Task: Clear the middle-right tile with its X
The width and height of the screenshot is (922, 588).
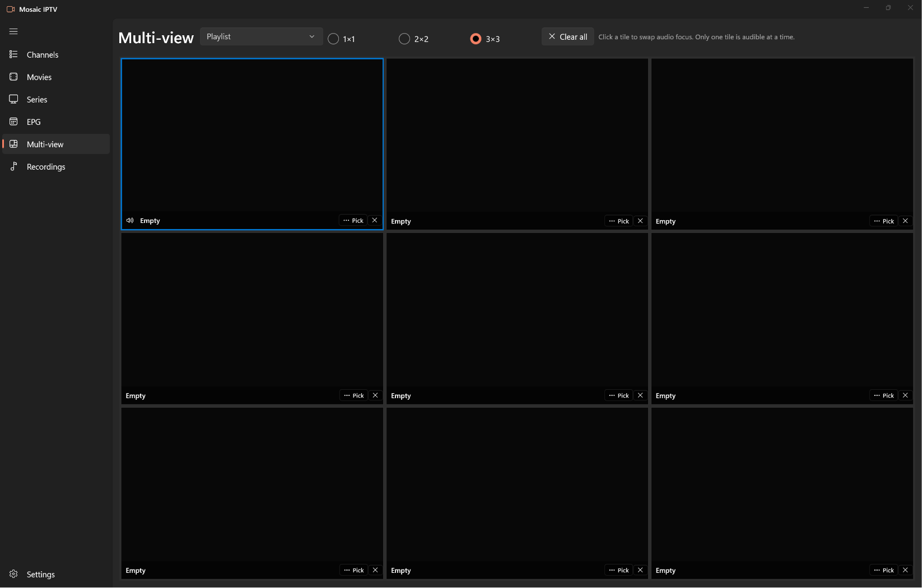Action: click(905, 395)
